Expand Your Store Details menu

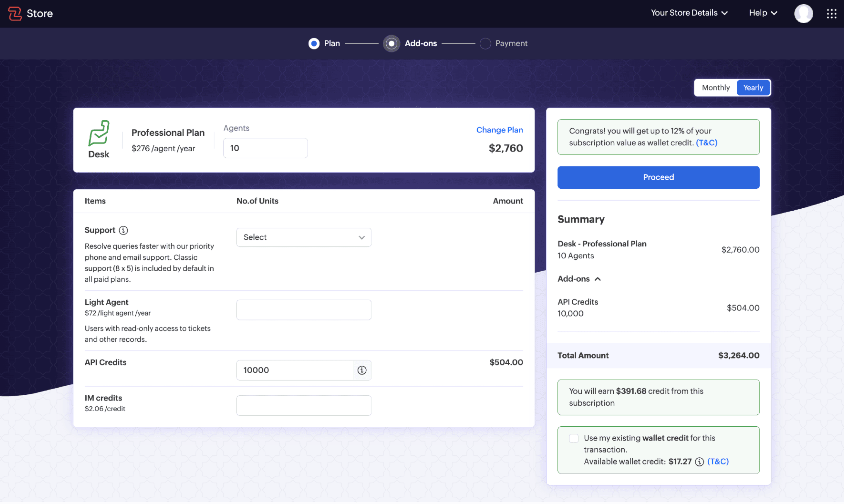click(689, 13)
